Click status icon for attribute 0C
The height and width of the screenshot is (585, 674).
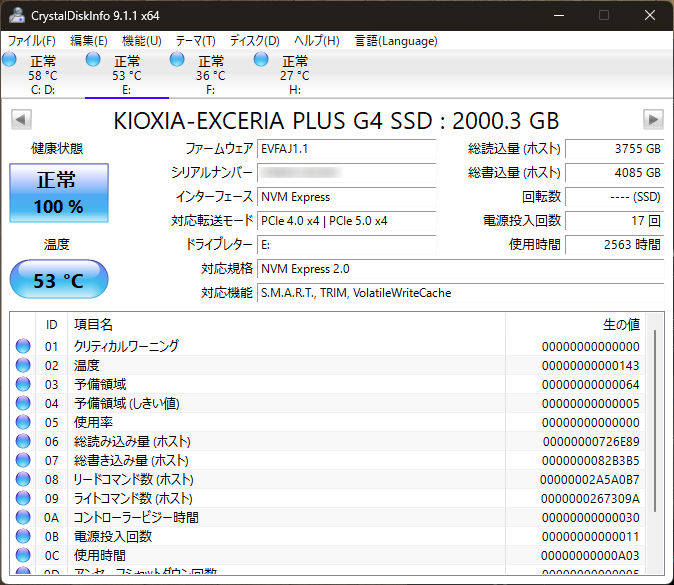pos(23,555)
